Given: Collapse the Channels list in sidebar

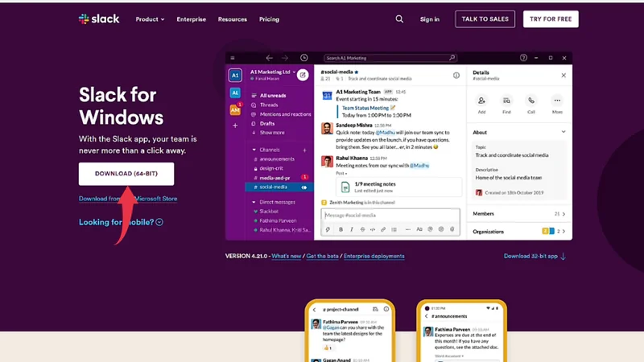Looking at the screenshot, I should click(x=254, y=150).
